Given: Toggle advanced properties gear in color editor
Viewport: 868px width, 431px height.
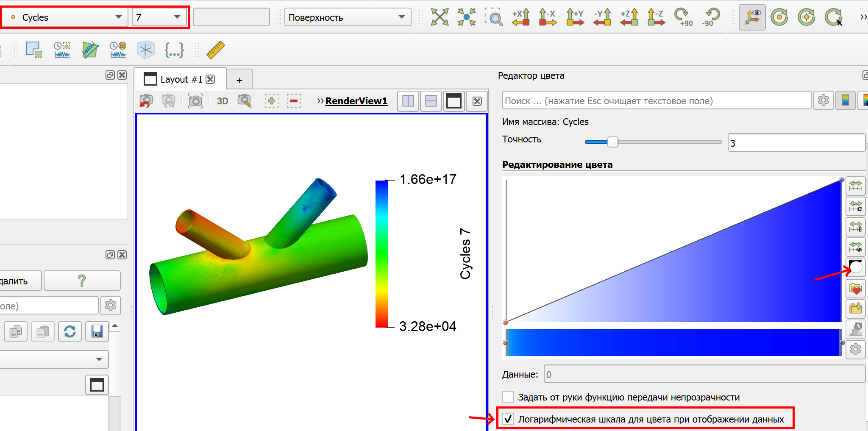Looking at the screenshot, I should pos(823,100).
